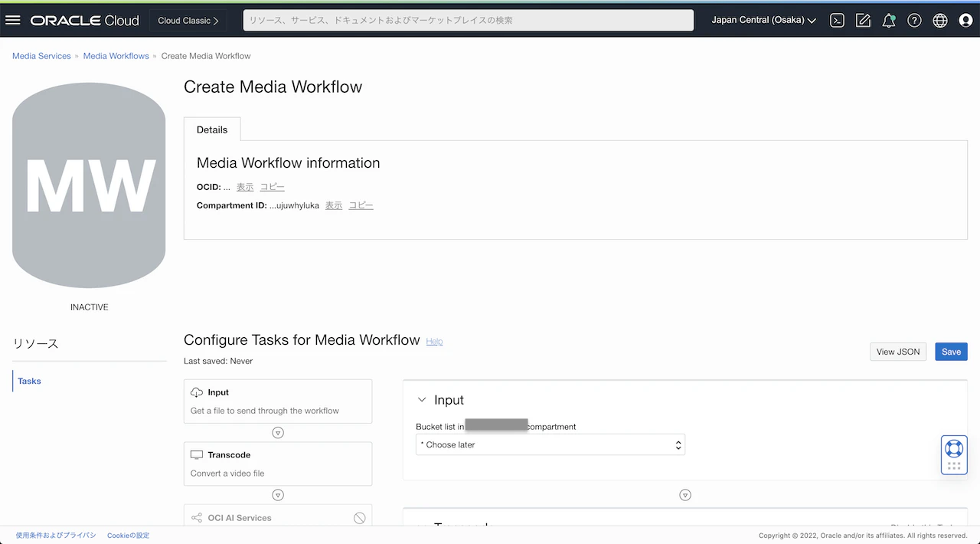
Task: Collapse the Input section chevron
Action: point(422,400)
